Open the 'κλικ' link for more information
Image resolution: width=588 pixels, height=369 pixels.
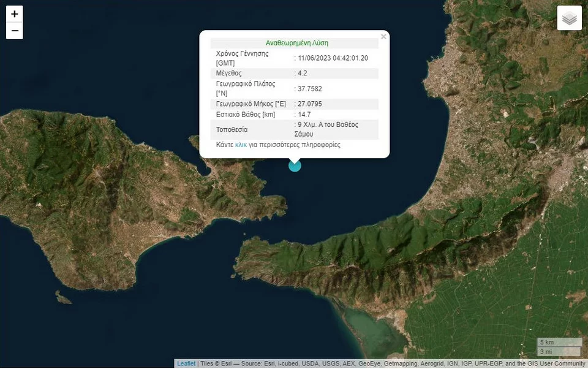coord(241,145)
